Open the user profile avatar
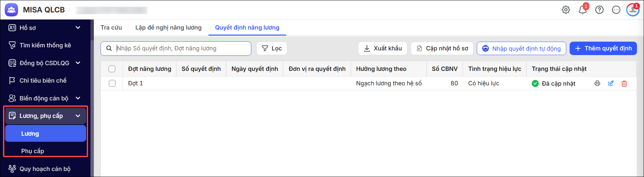The width and height of the screenshot is (644, 177). (633, 10)
